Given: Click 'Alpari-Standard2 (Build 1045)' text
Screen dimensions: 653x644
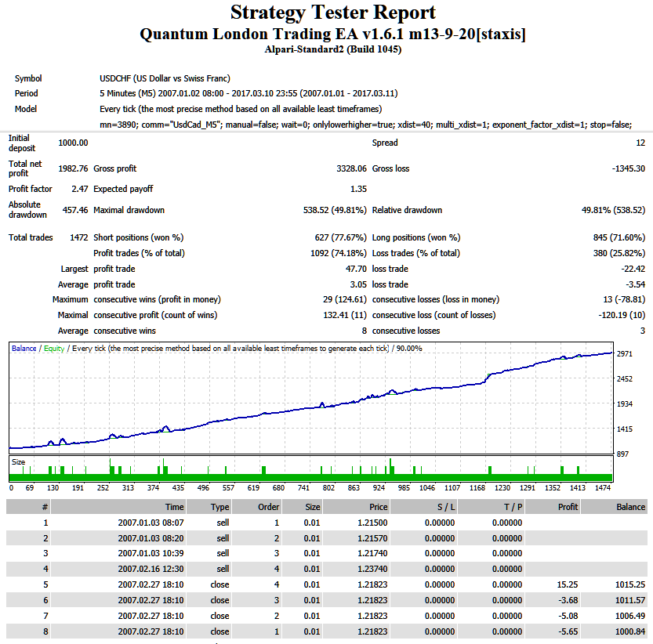Looking at the screenshot, I should [332, 49].
